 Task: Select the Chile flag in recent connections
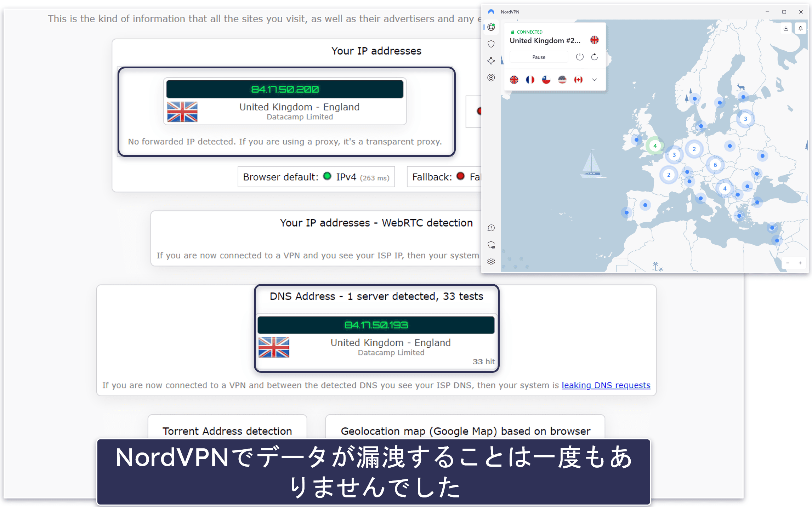546,80
